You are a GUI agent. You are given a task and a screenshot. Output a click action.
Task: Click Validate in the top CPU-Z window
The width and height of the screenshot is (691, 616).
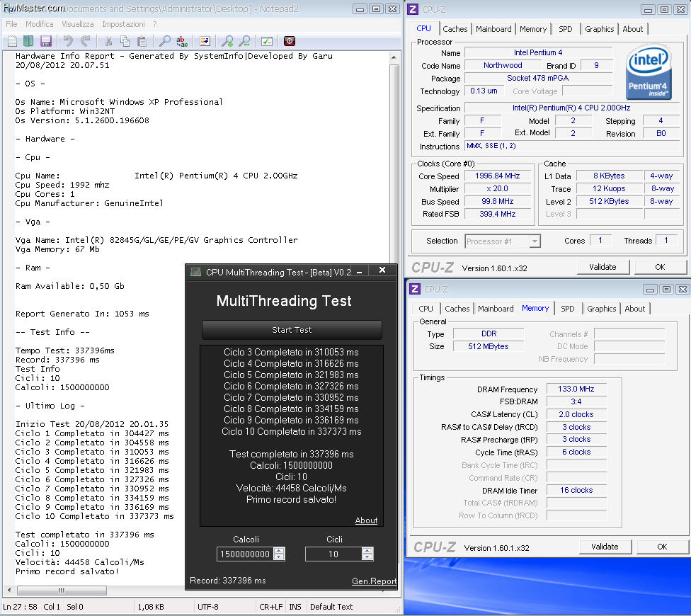pyautogui.click(x=603, y=267)
